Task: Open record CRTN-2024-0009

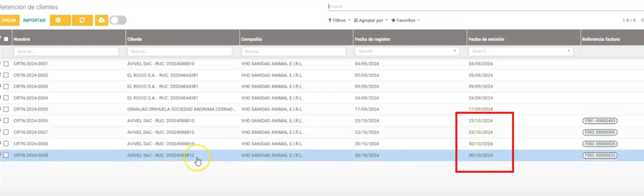Action: point(31,155)
